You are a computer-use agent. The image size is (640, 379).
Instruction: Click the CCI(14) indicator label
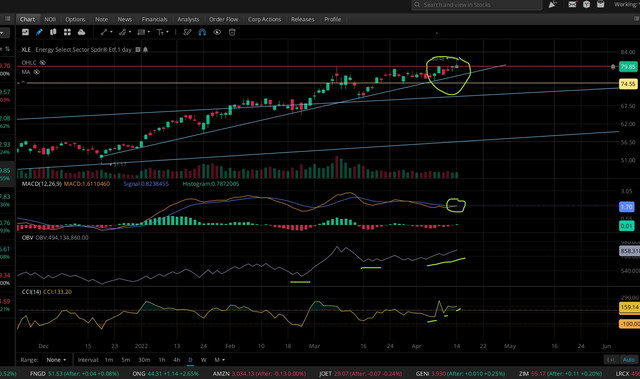coord(31,292)
